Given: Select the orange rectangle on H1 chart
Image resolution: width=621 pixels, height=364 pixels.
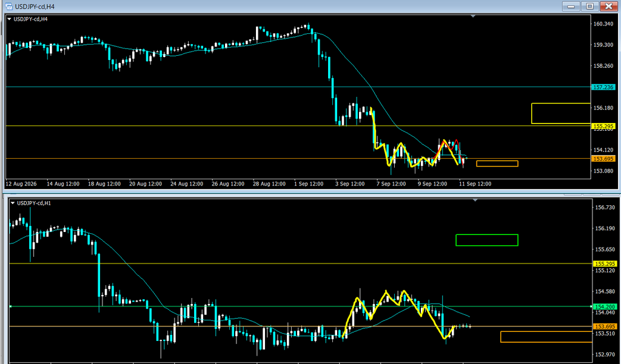Looking at the screenshot, I should tap(546, 337).
